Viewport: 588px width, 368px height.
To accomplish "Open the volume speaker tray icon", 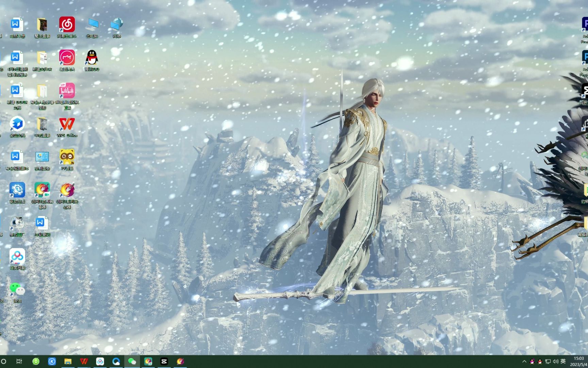I will (x=556, y=362).
